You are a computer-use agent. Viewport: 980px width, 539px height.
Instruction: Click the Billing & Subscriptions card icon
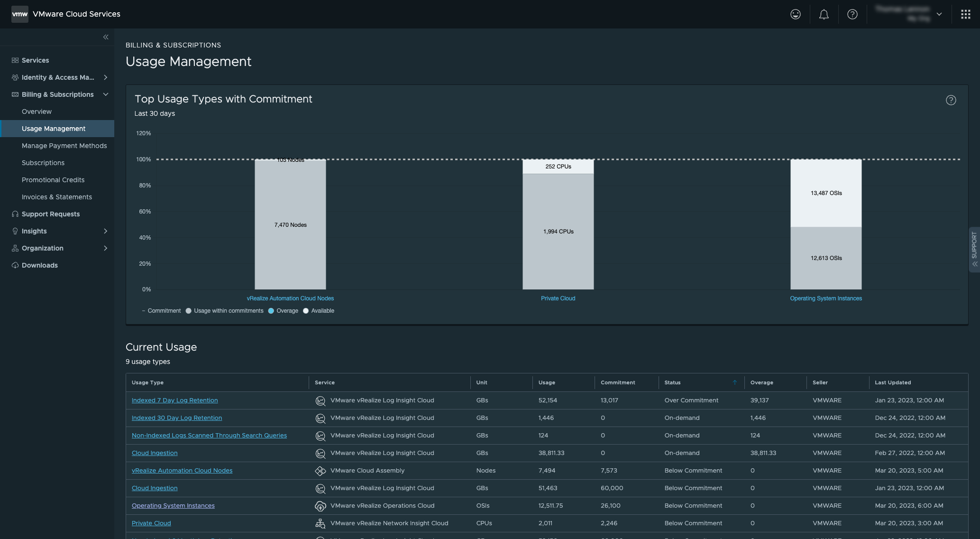[x=15, y=94]
